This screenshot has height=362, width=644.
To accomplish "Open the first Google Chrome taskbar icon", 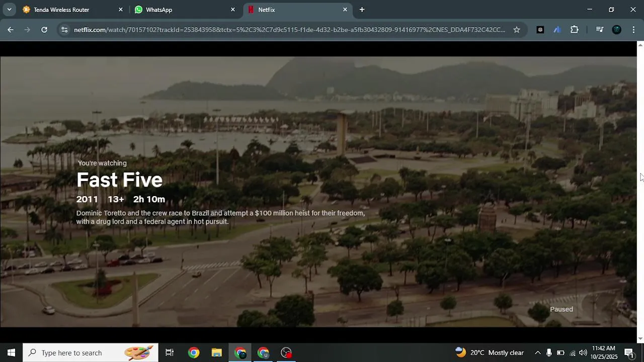I will point(194,352).
